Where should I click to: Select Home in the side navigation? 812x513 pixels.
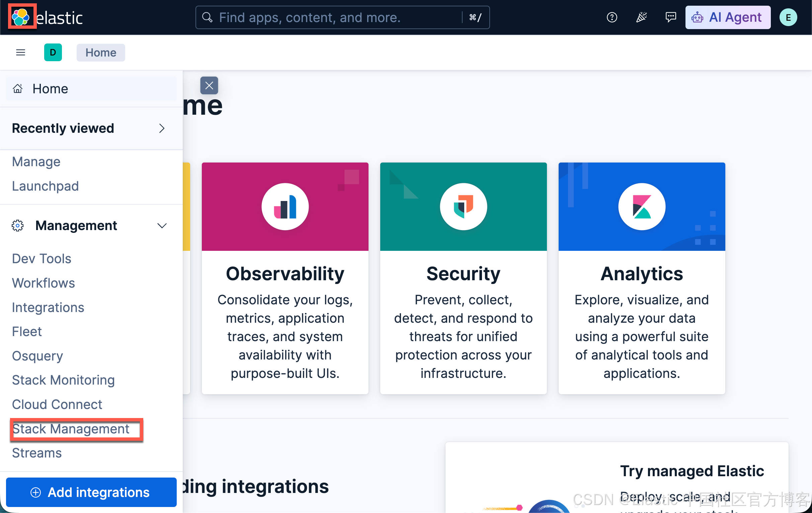point(91,89)
